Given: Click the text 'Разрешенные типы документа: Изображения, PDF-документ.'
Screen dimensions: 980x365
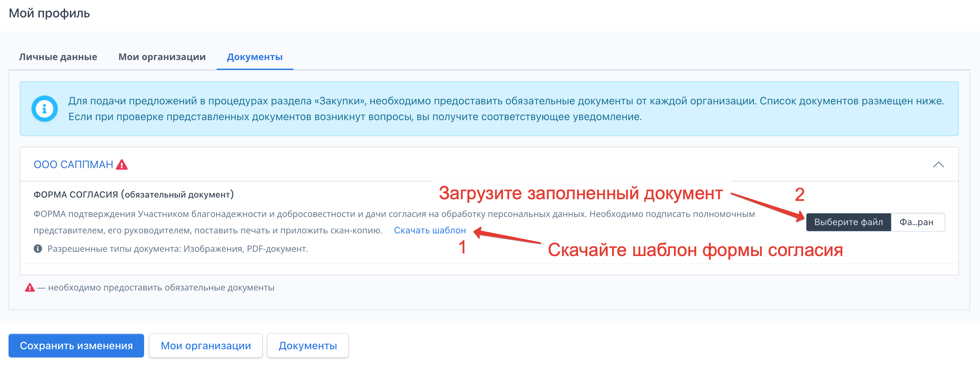Looking at the screenshot, I should click(x=178, y=248).
